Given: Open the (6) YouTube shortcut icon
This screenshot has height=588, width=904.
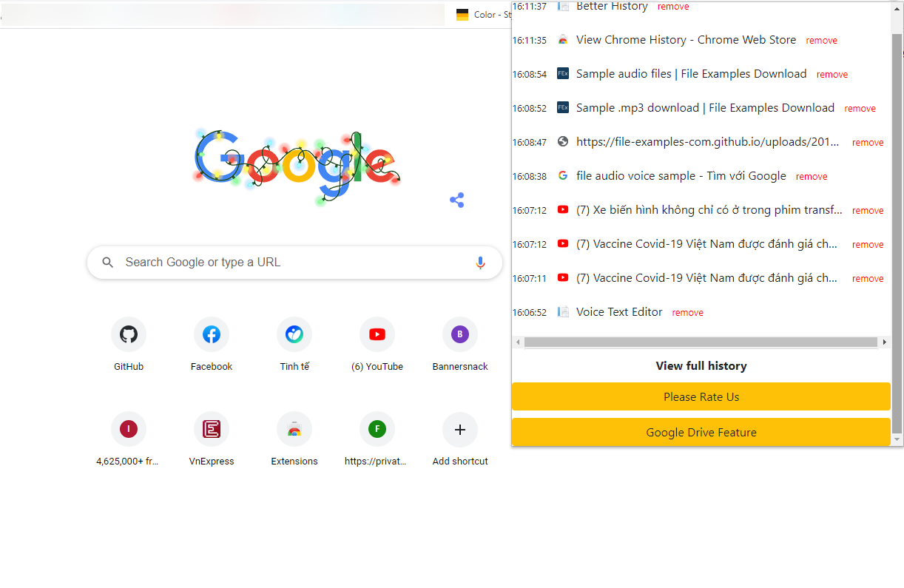Looking at the screenshot, I should pyautogui.click(x=377, y=334).
